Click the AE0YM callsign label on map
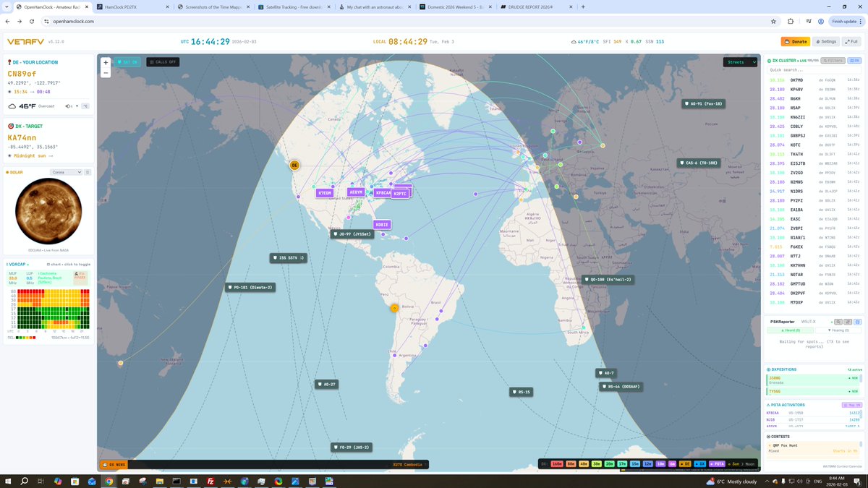This screenshot has height=488, width=868. (x=356, y=192)
